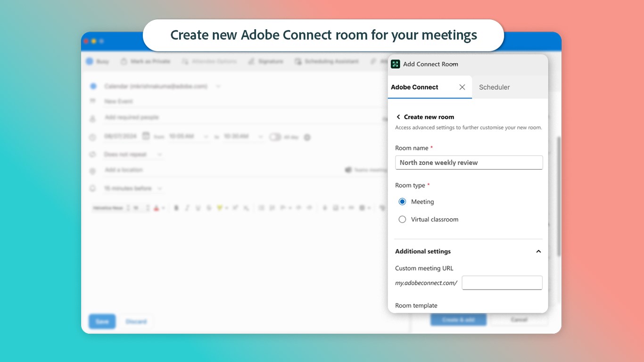Select the Adobe Connect tab
This screenshot has width=644, height=362.
click(x=414, y=87)
